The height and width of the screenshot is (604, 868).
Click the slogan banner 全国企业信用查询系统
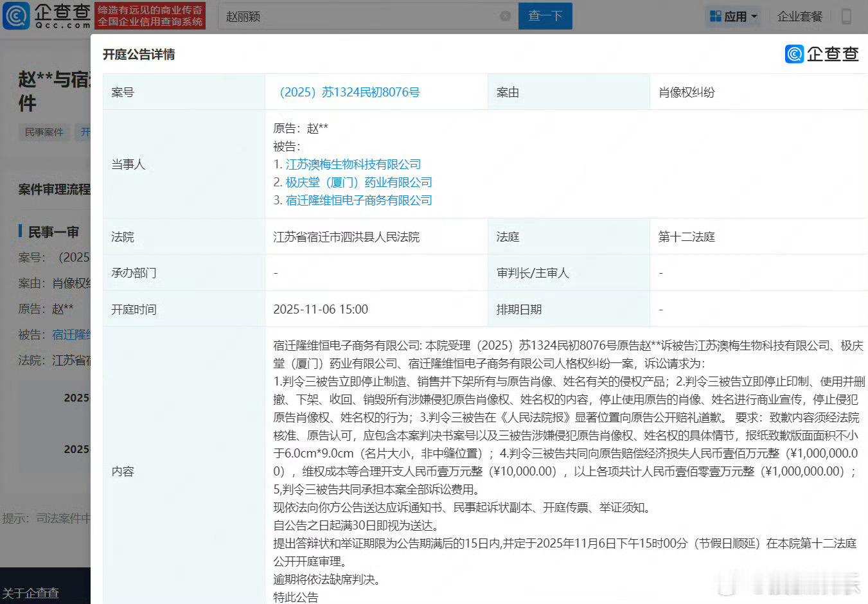pos(150,22)
